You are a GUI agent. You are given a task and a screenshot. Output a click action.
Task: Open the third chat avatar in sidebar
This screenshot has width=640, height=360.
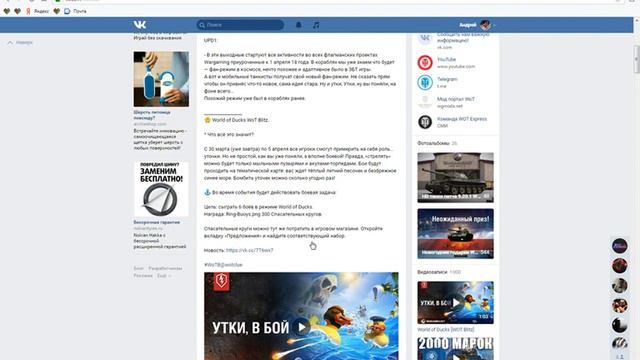620,286
